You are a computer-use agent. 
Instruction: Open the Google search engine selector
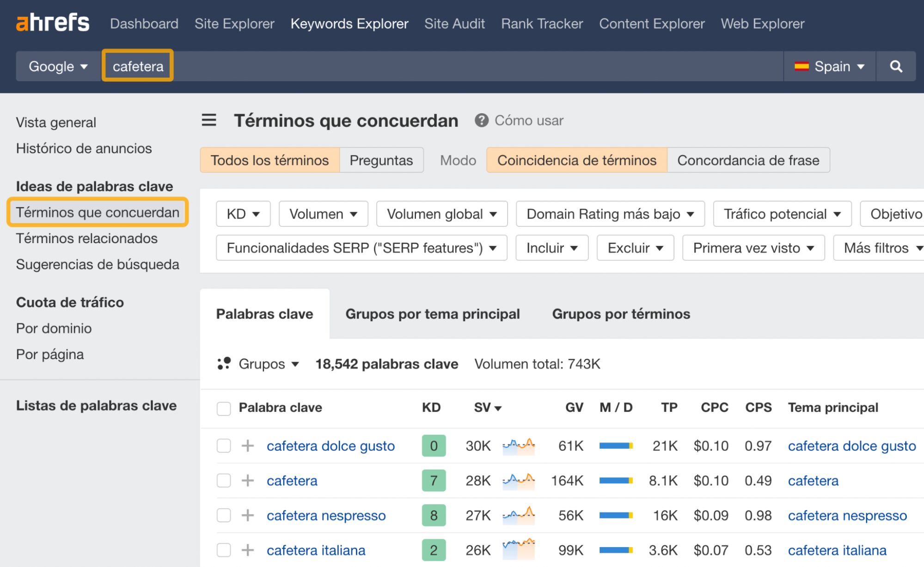pyautogui.click(x=58, y=66)
